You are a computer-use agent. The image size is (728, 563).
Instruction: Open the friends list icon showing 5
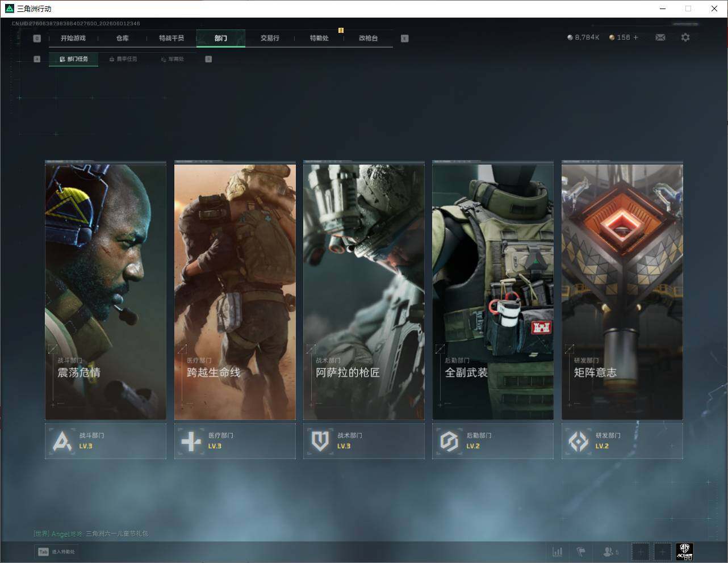click(x=611, y=552)
